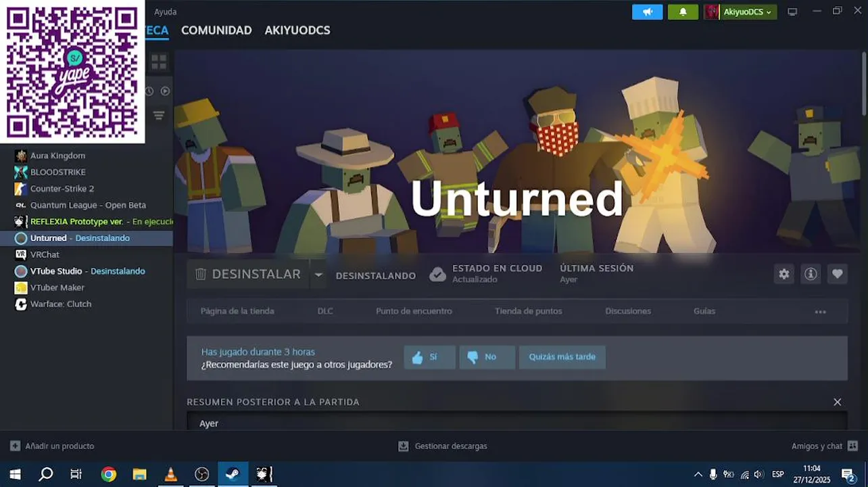Switch Steam to Big Picture mode icon
The height and width of the screenshot is (487, 868).
point(792,12)
